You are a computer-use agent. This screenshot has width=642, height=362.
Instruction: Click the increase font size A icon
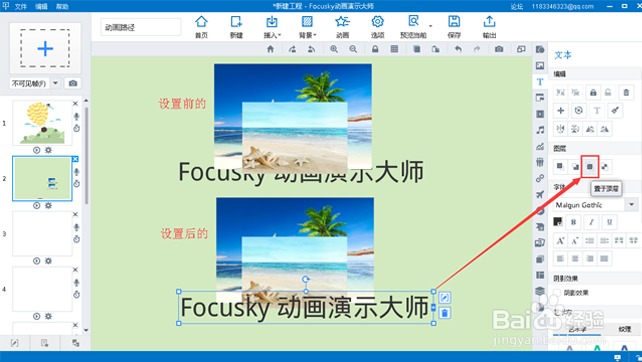coord(560,241)
